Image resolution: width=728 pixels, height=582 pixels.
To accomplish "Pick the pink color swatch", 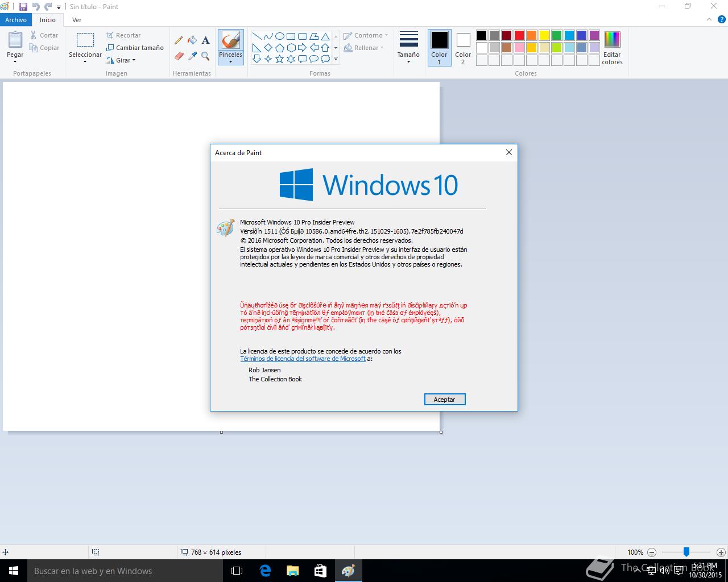I will (x=519, y=48).
